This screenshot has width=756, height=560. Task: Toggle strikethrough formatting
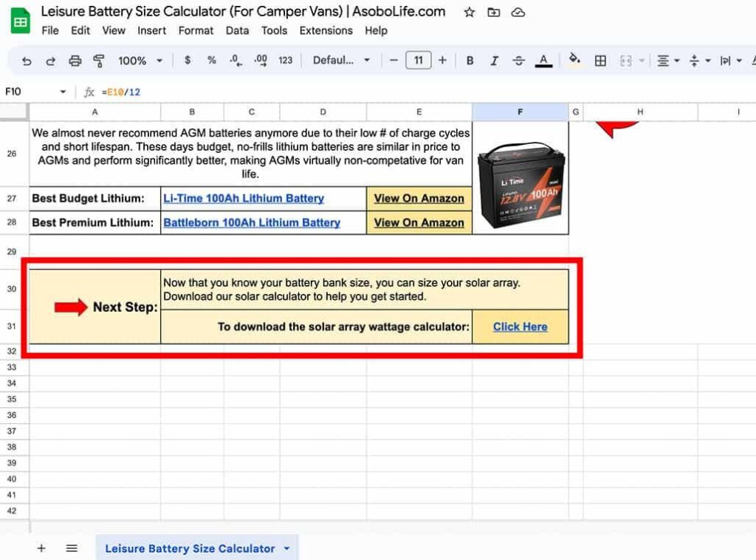[x=519, y=61]
